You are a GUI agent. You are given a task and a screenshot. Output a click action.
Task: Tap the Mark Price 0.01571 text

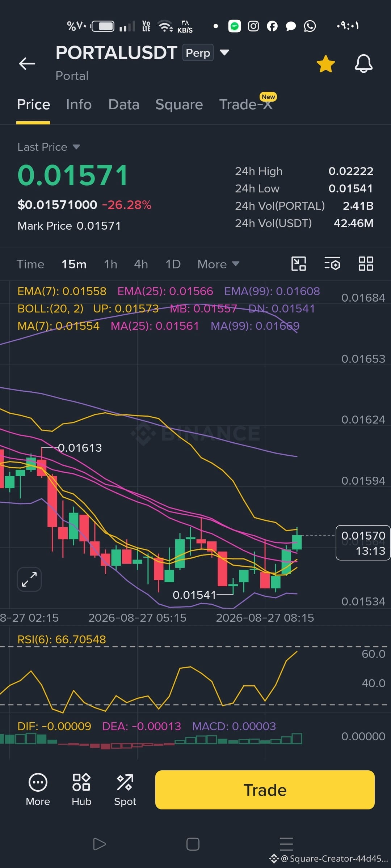click(x=69, y=226)
